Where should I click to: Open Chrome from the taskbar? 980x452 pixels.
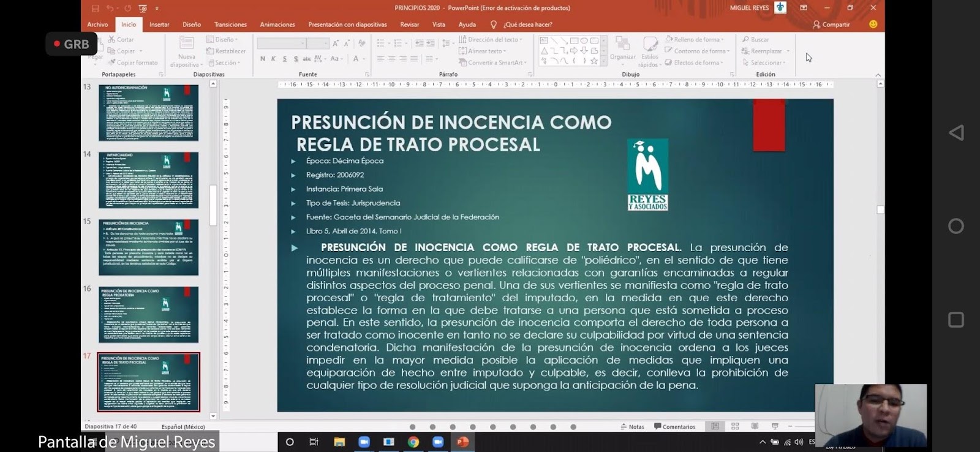(x=413, y=442)
